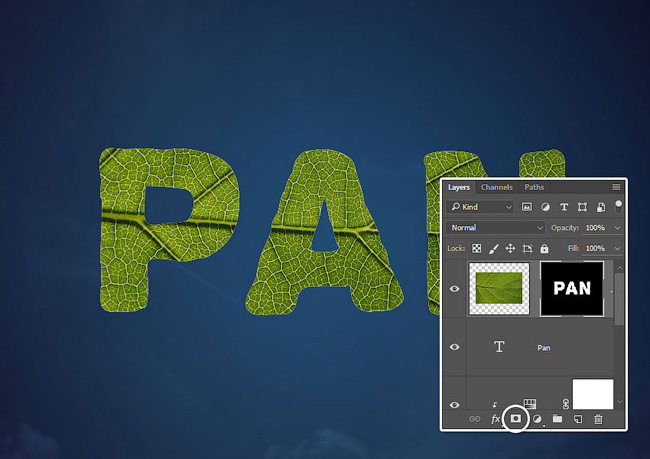Screen dimensions: 650x459
Task: Toggle the layer filtering switch
Action: (618, 206)
